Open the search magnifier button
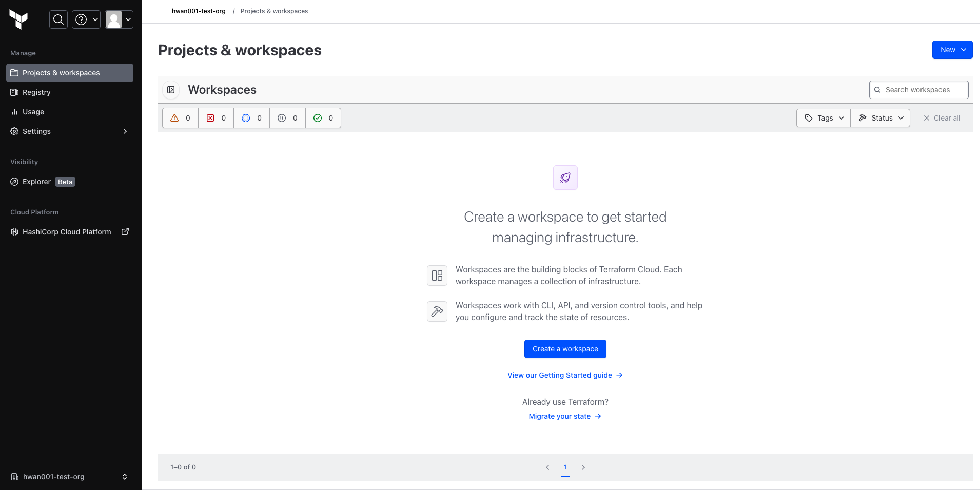 tap(58, 19)
